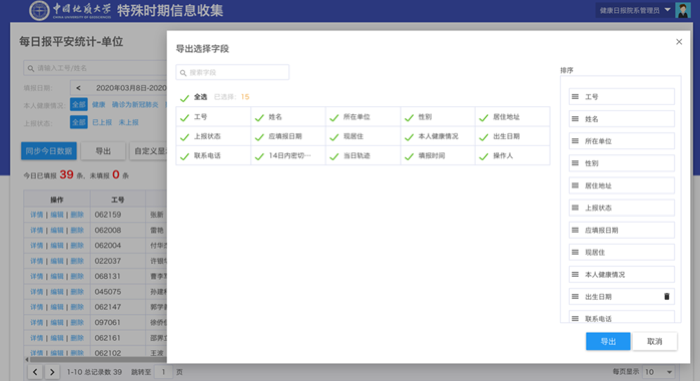700x381 pixels.
Task: Uncheck the 本人健康情况 field
Action: pyautogui.click(x=409, y=137)
